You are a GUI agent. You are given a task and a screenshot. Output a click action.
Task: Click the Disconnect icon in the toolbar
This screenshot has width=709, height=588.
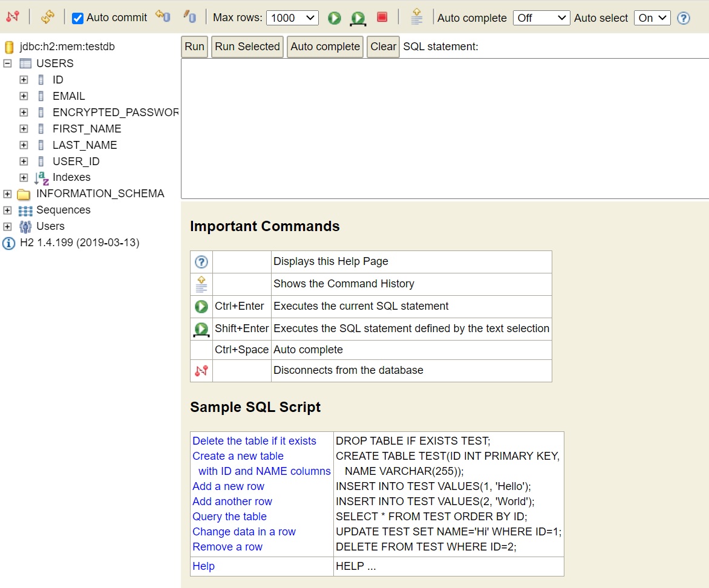click(x=13, y=18)
